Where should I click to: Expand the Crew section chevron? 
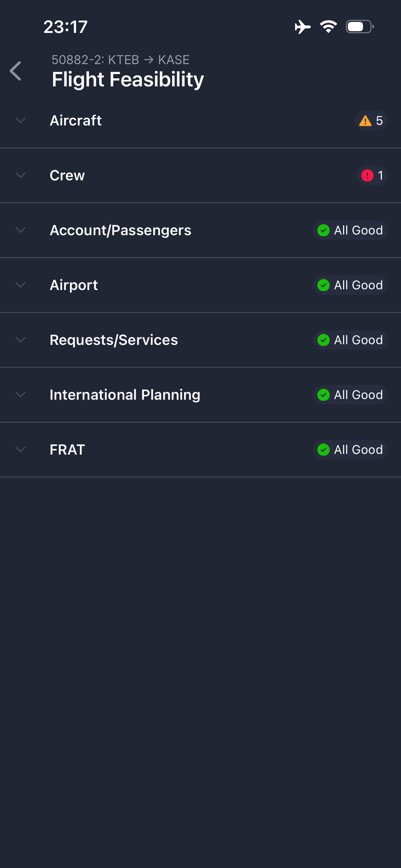pos(21,176)
